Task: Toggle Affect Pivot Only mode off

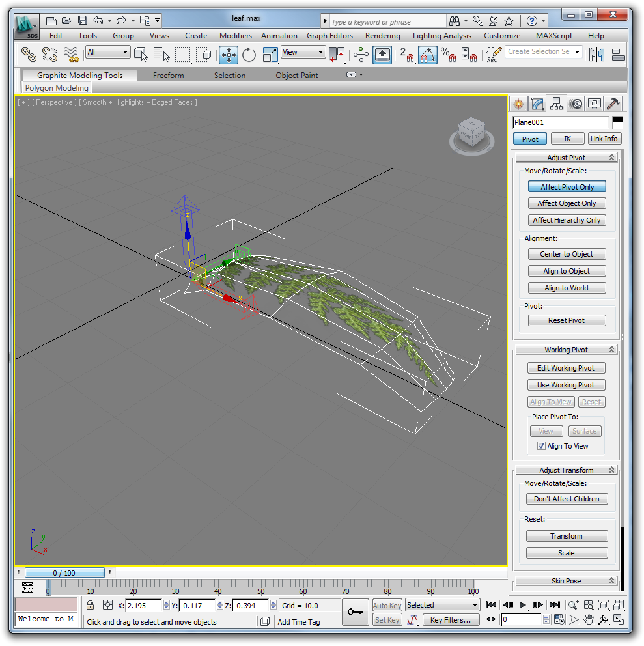Action: tap(567, 187)
